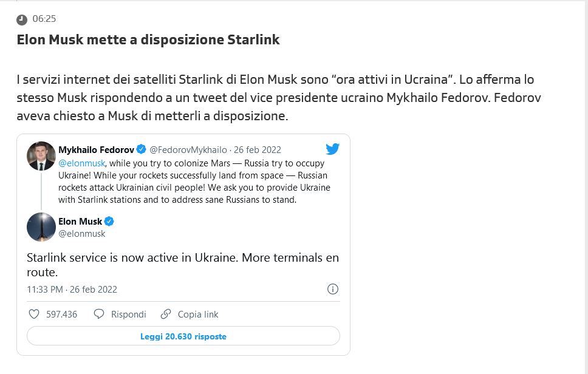The height and width of the screenshot is (374, 588).
Task: Open Mykhailo Fedorov's profile picture
Action: pyautogui.click(x=41, y=156)
